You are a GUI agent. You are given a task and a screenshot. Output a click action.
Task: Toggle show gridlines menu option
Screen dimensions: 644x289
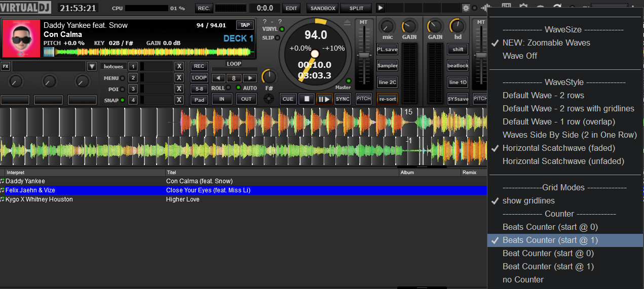528,200
